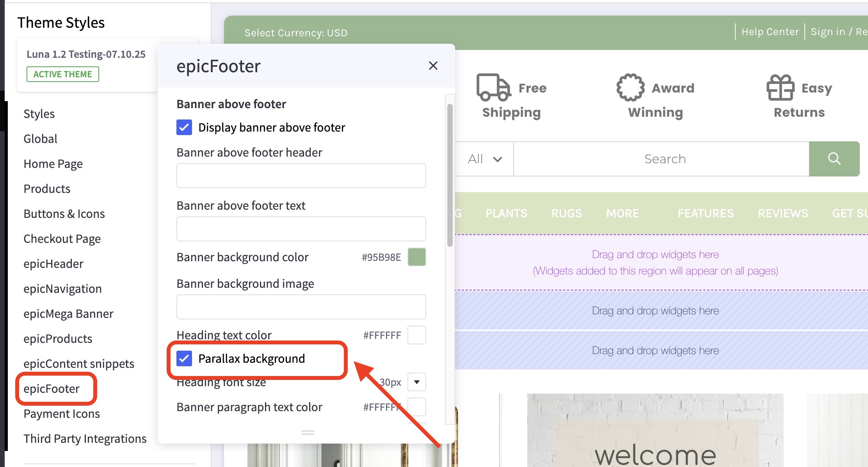The image size is (868, 467).
Task: Select epicHeader in the sidebar
Action: coord(53,264)
